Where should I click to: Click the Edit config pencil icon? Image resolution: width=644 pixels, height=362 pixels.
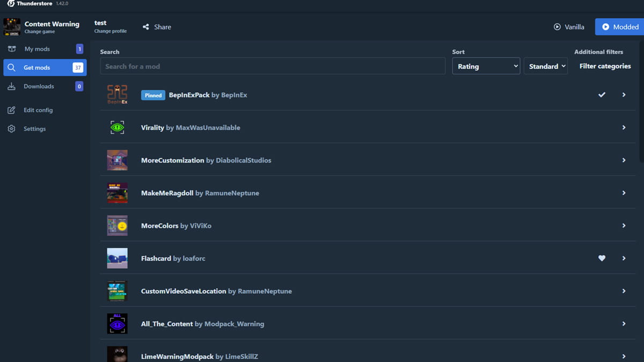click(12, 110)
